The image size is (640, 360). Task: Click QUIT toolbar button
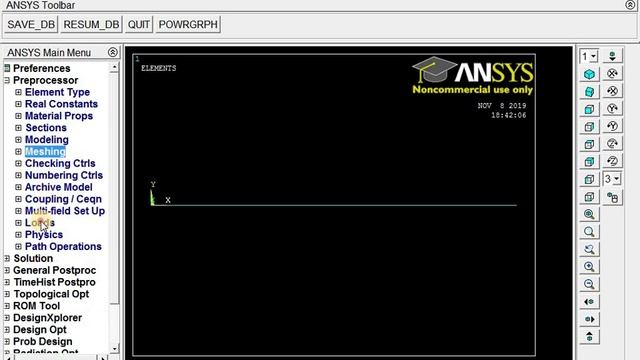click(x=139, y=24)
